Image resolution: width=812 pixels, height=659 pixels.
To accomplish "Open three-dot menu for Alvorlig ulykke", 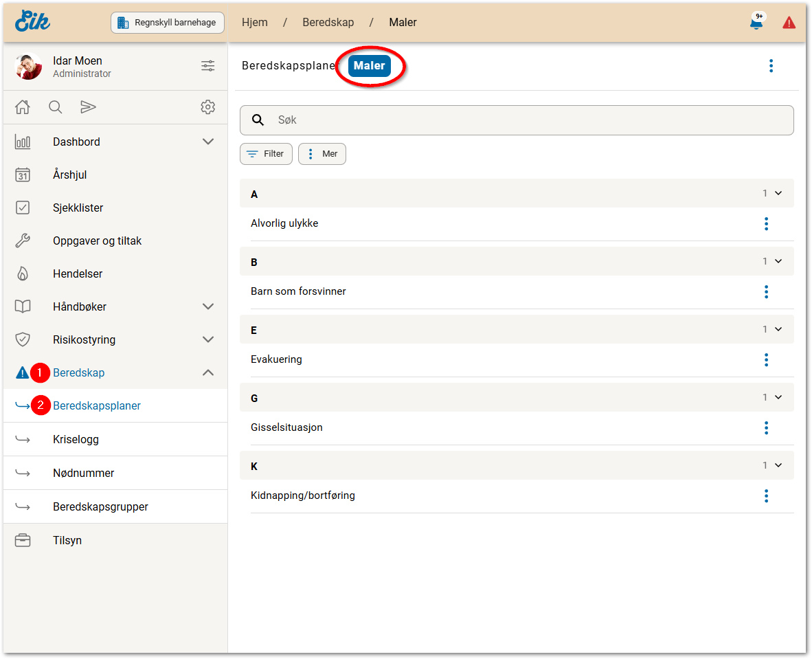I will tap(766, 223).
